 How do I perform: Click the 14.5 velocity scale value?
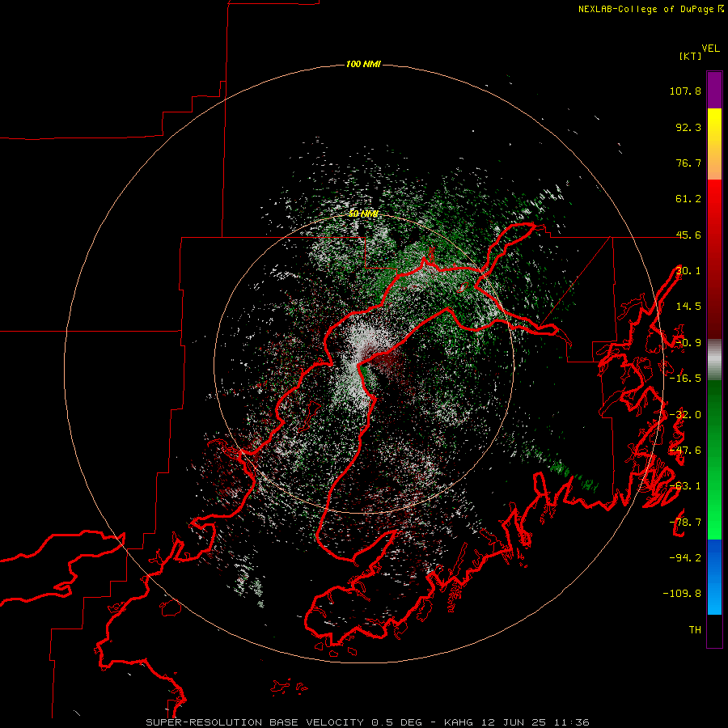click(x=688, y=307)
